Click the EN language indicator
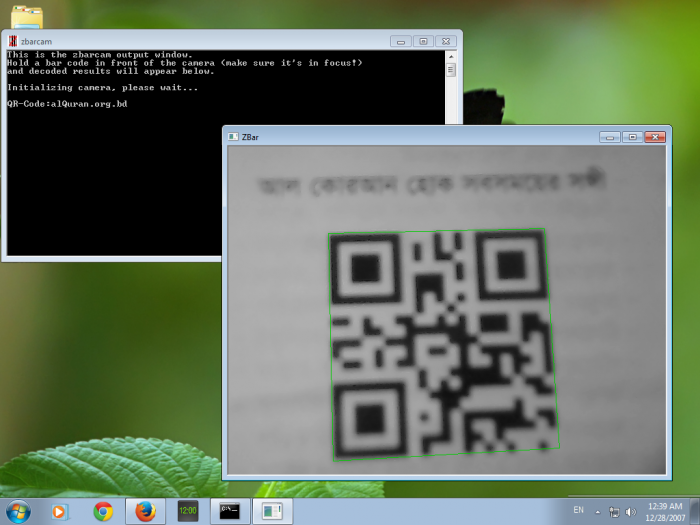The image size is (700, 525). (x=579, y=510)
